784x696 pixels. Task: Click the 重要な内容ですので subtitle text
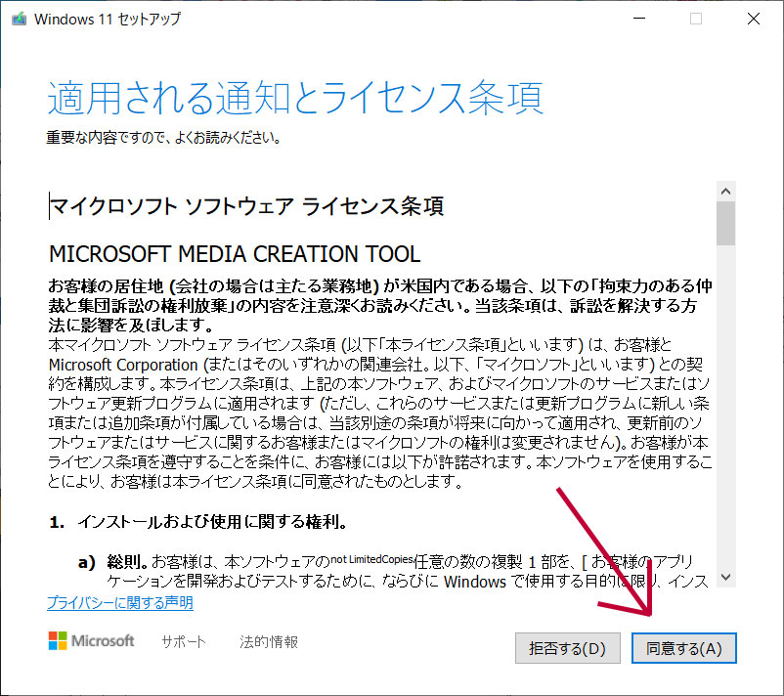coord(164,138)
